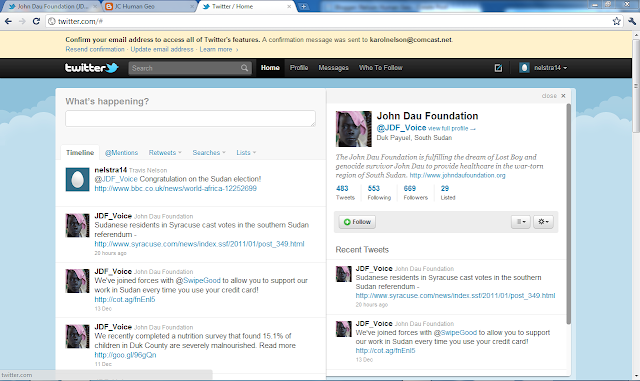The height and width of the screenshot is (381, 640).
Task: Click in the What's happening tweet box
Action: (190, 118)
